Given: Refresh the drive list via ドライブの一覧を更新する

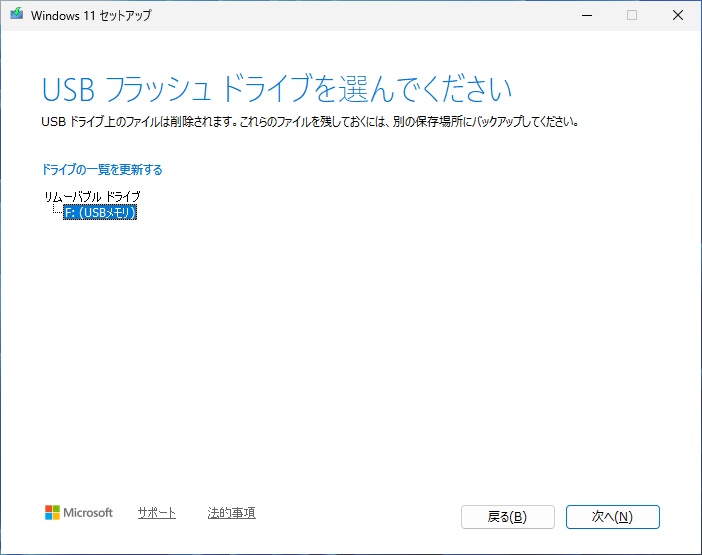Looking at the screenshot, I should pos(102,170).
